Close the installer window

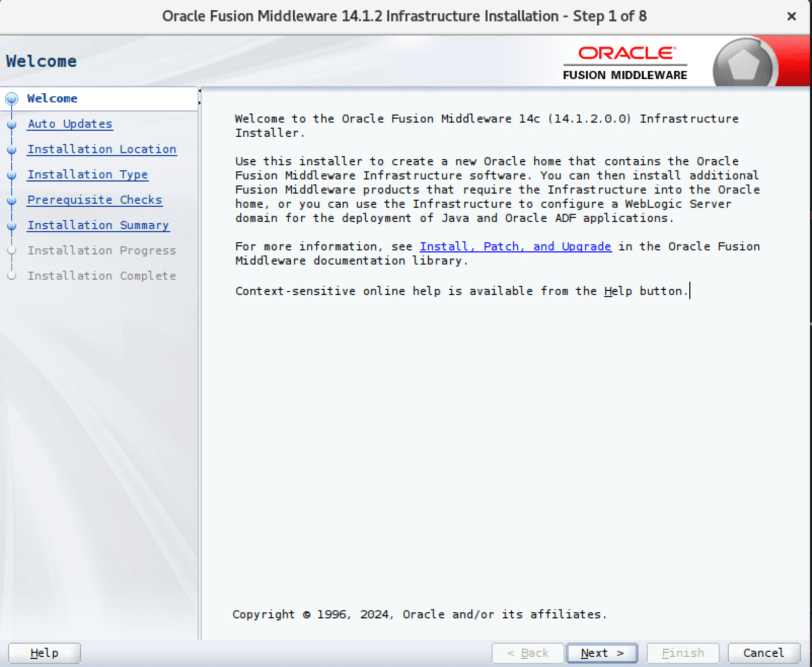coord(792,16)
